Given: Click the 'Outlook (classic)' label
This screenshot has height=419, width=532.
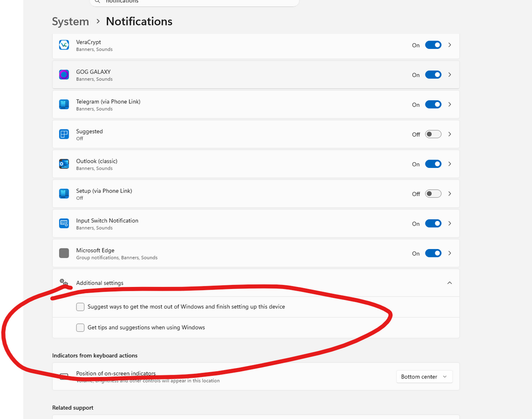Looking at the screenshot, I should (97, 161).
